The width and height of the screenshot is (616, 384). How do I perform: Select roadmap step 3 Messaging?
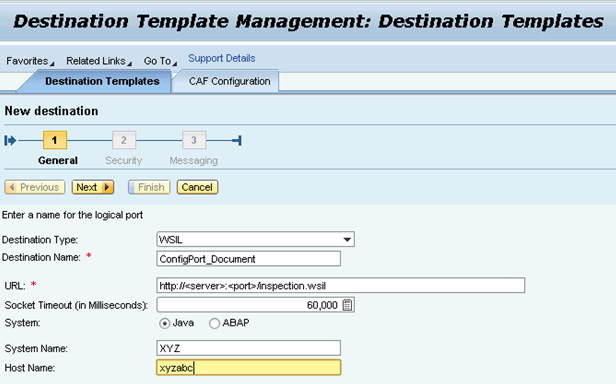[194, 140]
